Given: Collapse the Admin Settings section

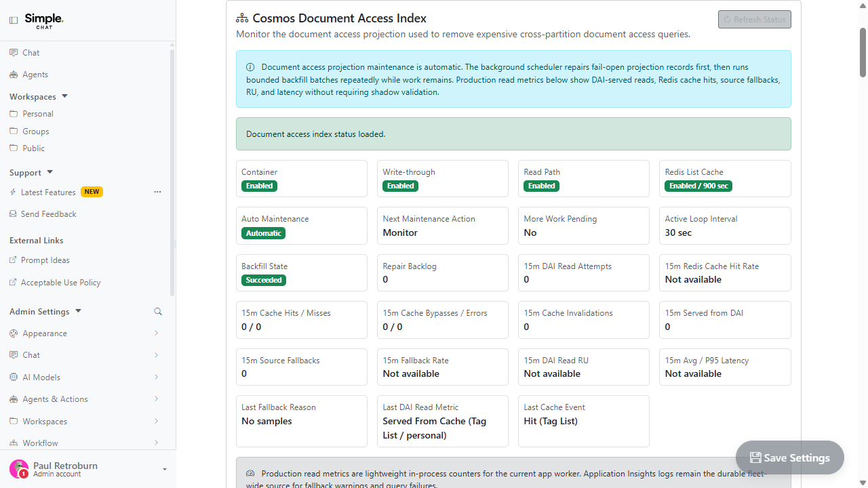Looking at the screenshot, I should pos(78,311).
